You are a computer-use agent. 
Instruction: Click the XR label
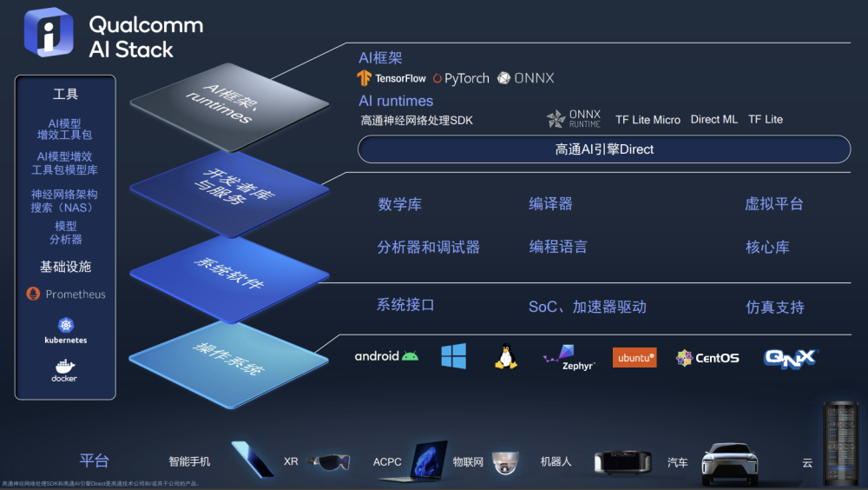pyautogui.click(x=291, y=461)
